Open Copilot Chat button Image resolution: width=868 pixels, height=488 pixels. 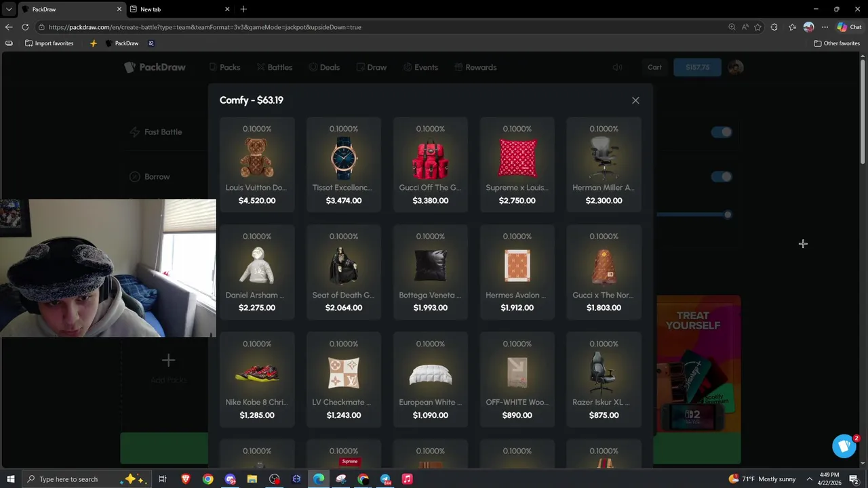pyautogui.click(x=850, y=27)
